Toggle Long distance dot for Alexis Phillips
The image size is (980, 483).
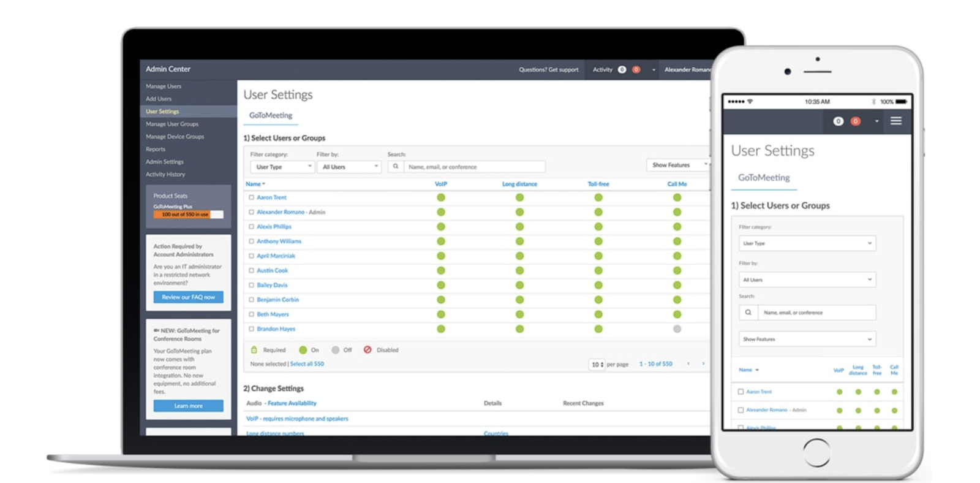[x=519, y=227]
